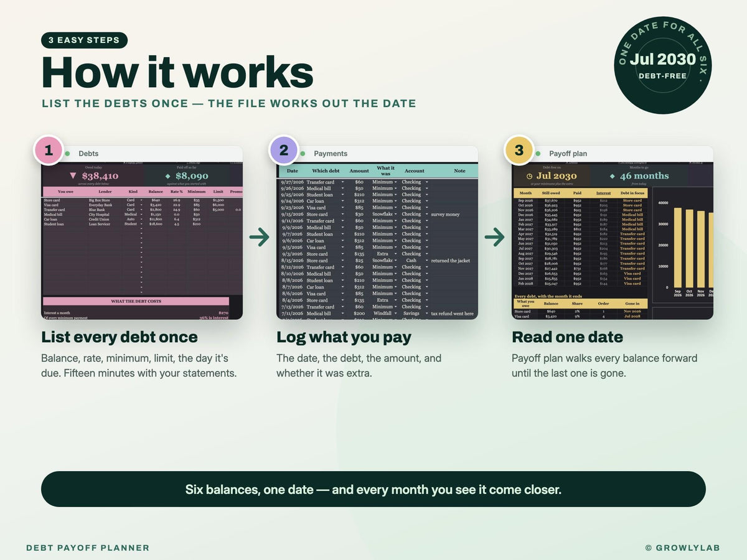Click the Sep 2026 chart bar
This screenshot has width=747, height=560.
tap(677, 248)
